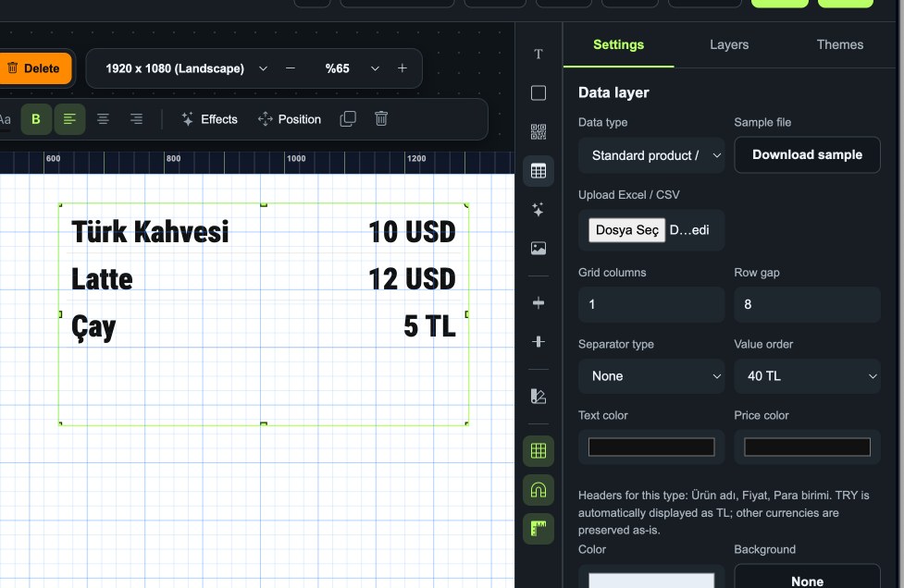Click the horizontal line tool icon
The width and height of the screenshot is (904, 588).
click(x=539, y=303)
